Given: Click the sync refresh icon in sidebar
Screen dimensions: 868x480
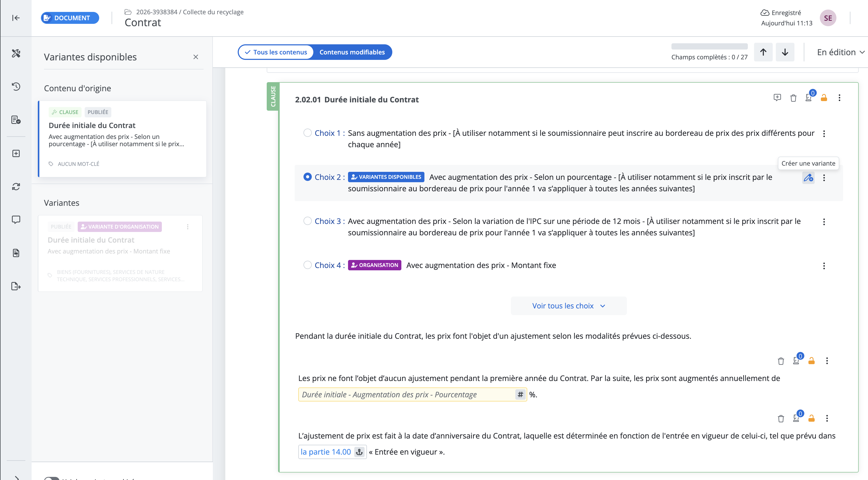Looking at the screenshot, I should pos(16,187).
